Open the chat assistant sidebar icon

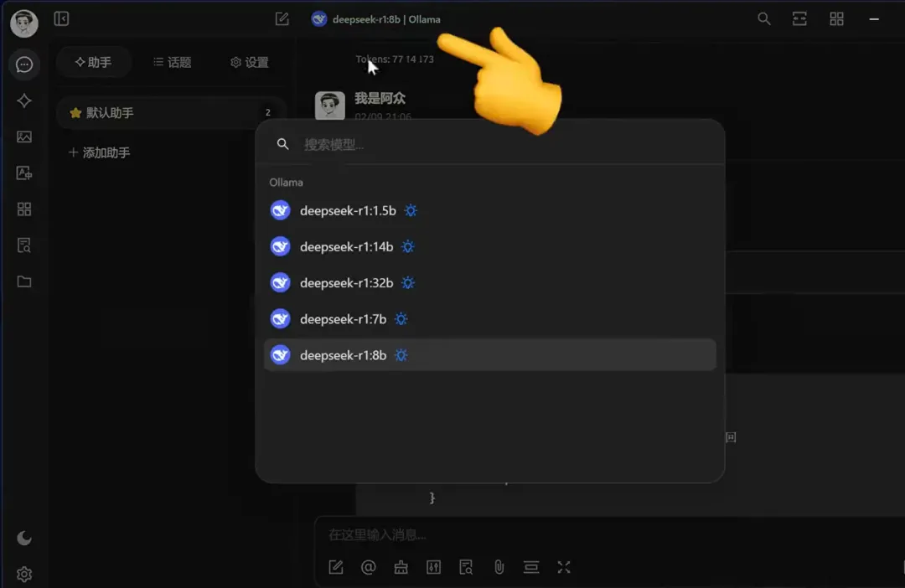(x=24, y=64)
